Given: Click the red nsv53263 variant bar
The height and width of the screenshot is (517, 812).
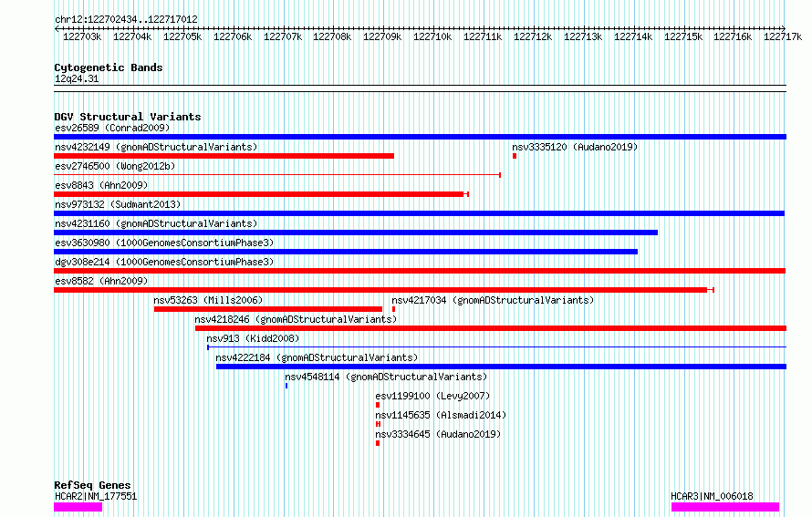Looking at the screenshot, I should pos(267,309).
